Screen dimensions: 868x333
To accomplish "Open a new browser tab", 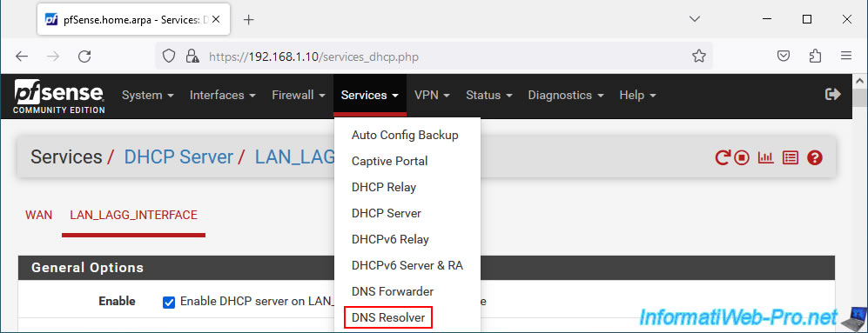I will 249,20.
